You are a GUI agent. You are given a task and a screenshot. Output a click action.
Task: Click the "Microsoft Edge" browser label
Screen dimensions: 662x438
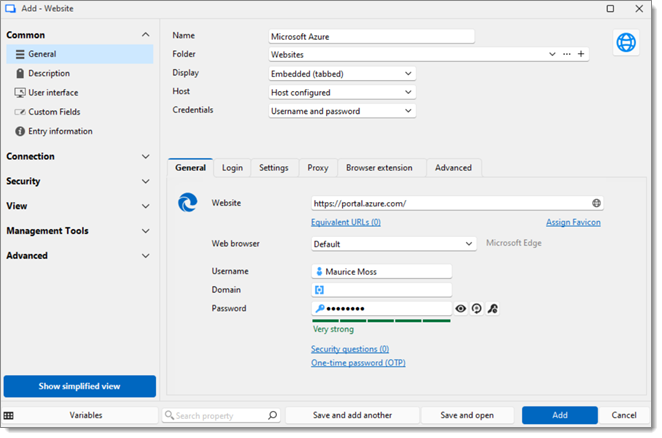[513, 243]
